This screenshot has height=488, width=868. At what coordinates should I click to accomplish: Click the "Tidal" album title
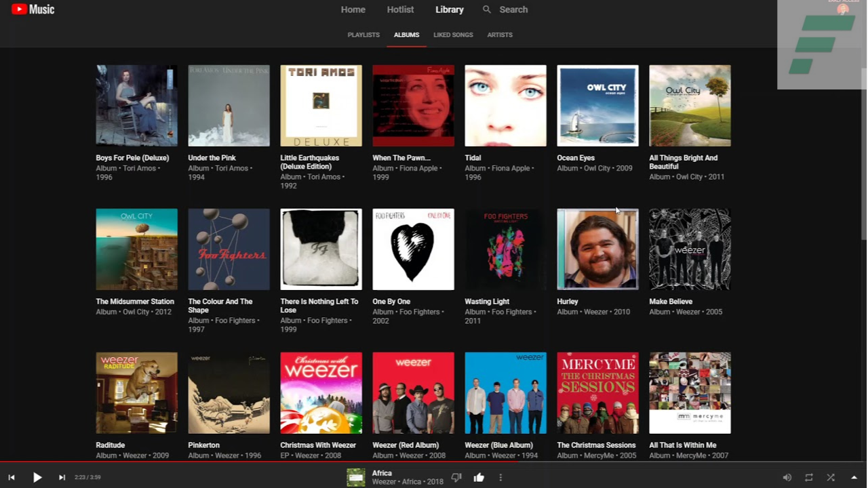tap(473, 158)
